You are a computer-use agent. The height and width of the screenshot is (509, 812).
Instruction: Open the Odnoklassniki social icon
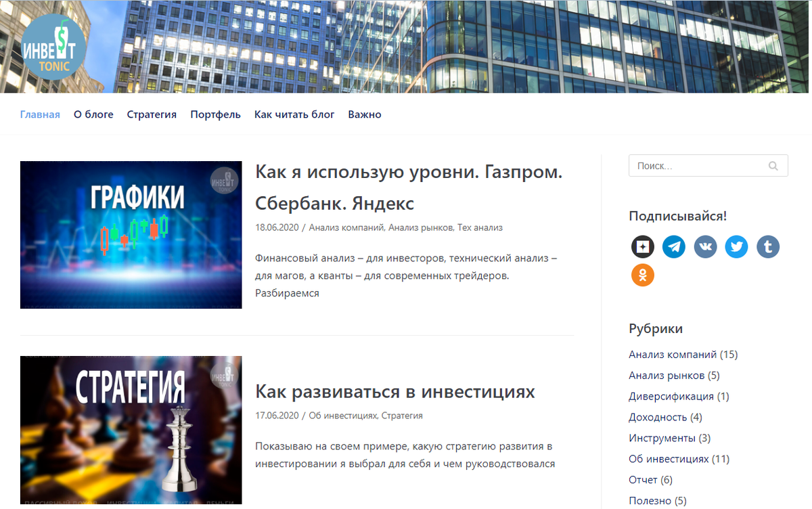642,275
